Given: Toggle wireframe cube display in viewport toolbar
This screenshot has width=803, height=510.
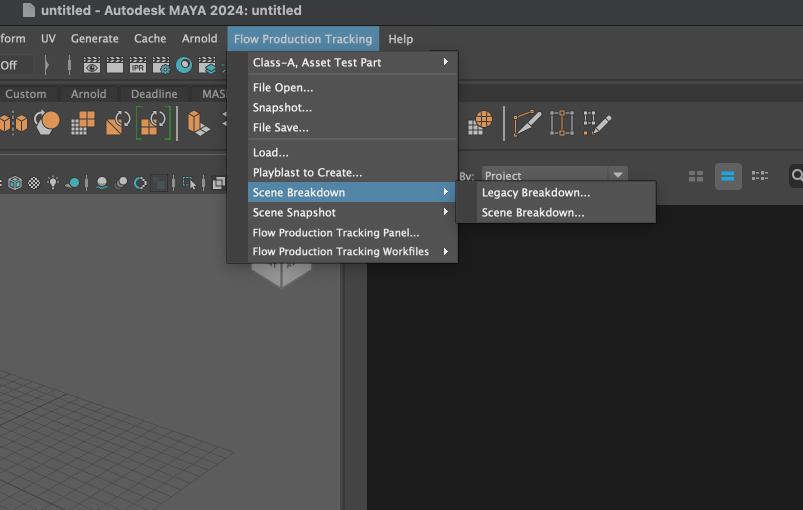Looking at the screenshot, I should [15, 183].
